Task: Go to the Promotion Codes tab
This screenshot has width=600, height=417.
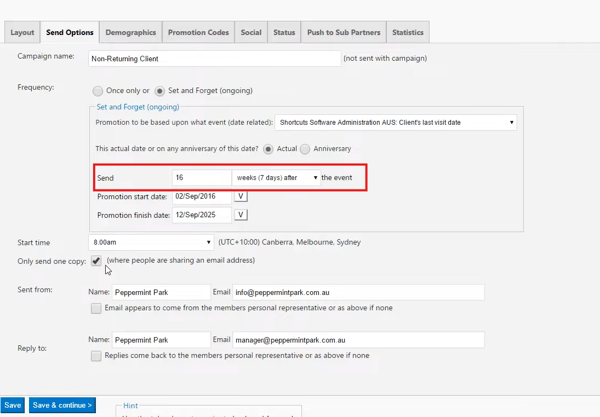Action: click(x=198, y=33)
